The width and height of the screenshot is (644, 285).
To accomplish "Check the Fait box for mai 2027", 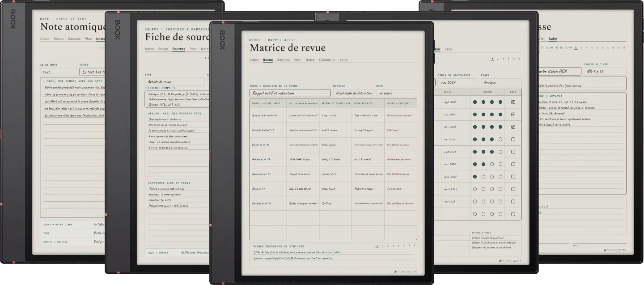I will [513, 201].
